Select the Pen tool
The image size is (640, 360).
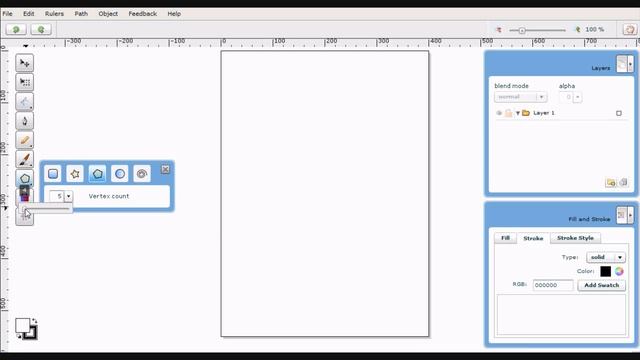coord(24,121)
